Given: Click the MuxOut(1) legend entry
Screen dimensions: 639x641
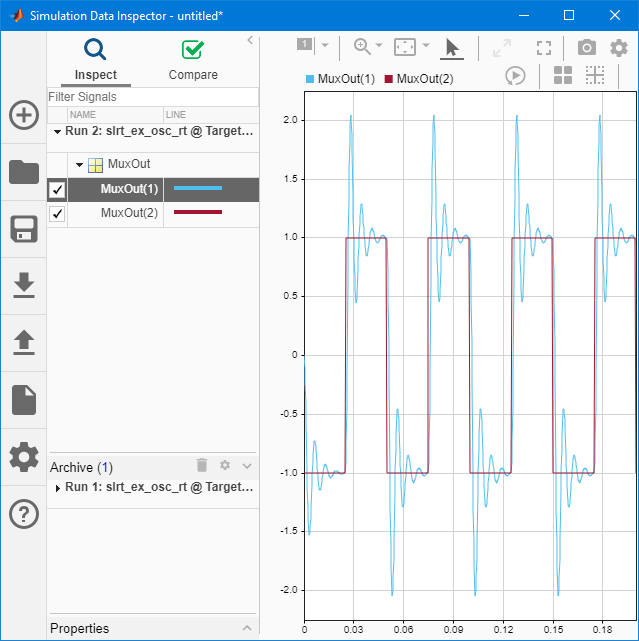Looking at the screenshot, I should coord(340,79).
